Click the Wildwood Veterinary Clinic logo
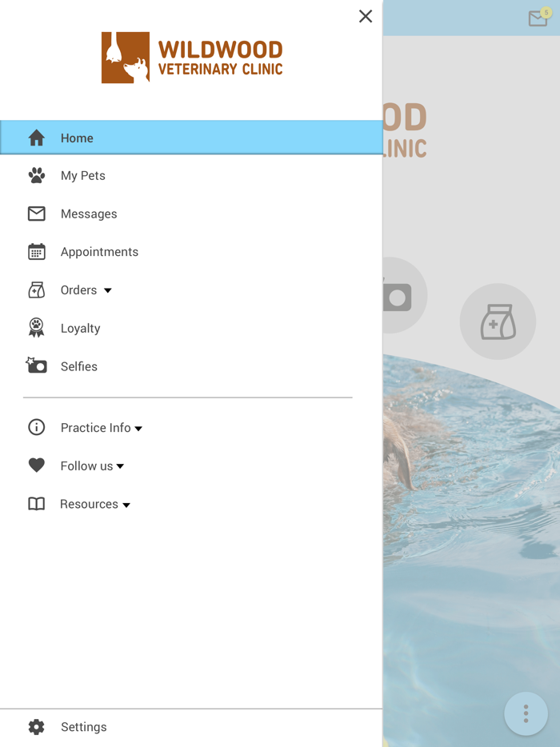The width and height of the screenshot is (560, 747). coord(192,58)
